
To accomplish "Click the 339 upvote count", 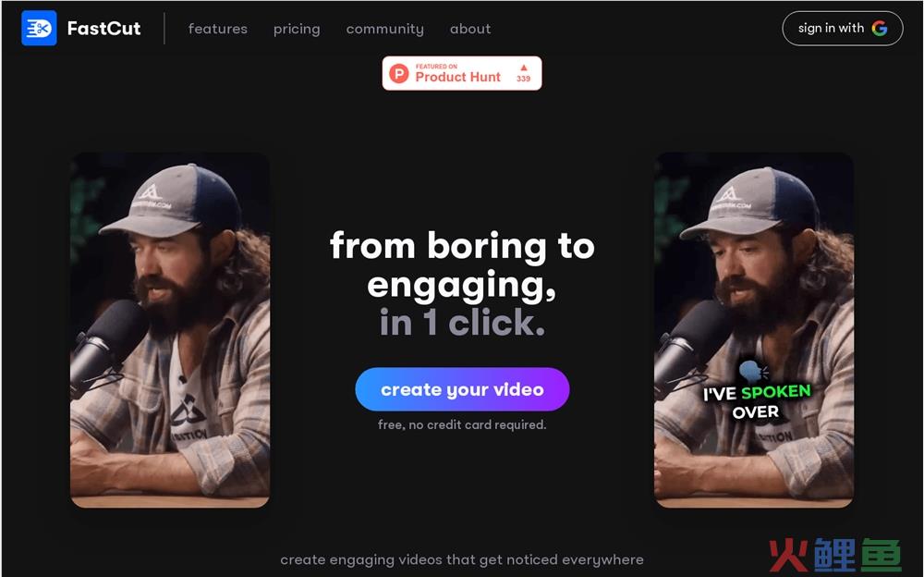I will (x=523, y=79).
